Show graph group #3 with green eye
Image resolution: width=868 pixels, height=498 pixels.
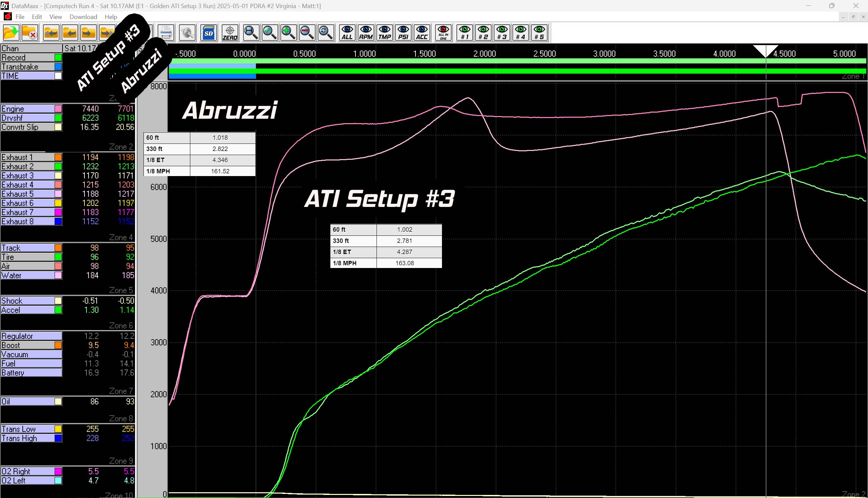(502, 33)
